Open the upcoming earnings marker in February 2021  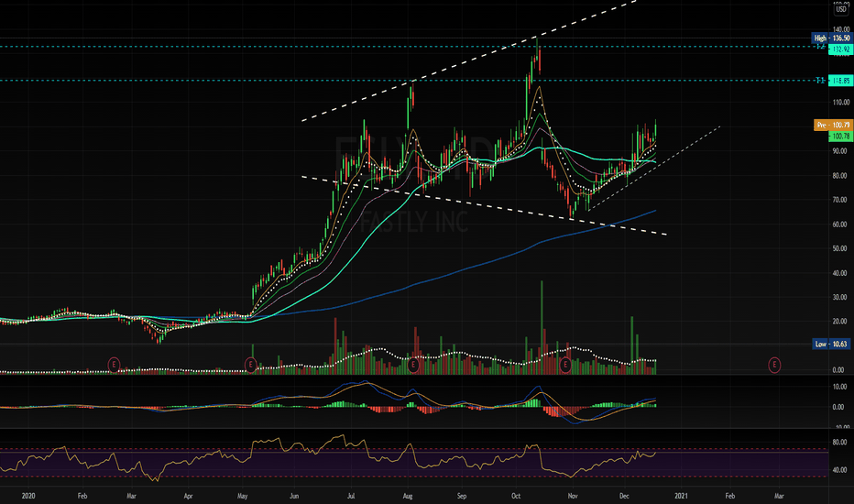coord(774,365)
